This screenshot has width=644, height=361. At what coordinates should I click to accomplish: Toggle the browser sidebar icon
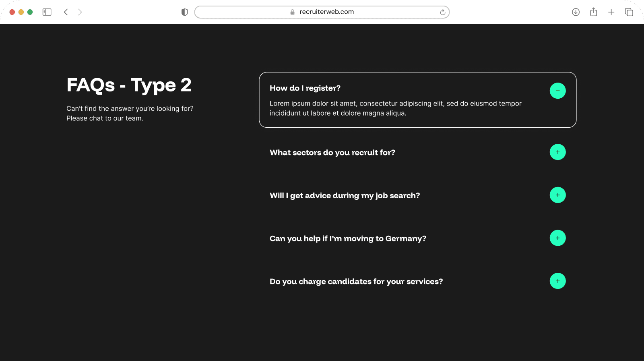(47, 12)
